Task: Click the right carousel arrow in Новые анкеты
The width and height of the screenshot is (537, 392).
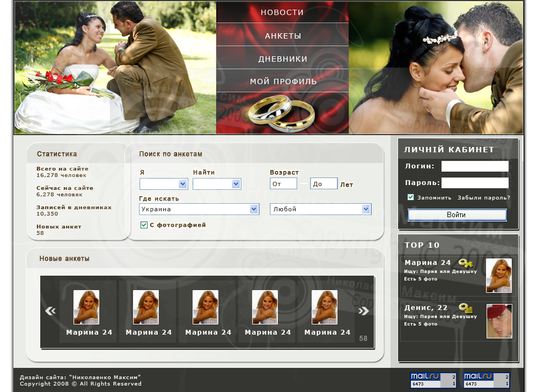Action: point(364,311)
